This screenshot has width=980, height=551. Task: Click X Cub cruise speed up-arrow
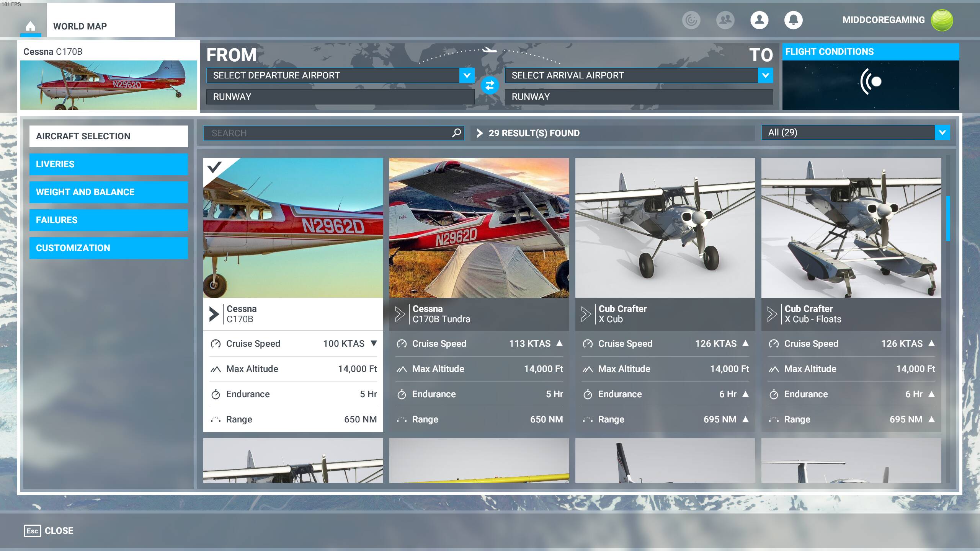coord(745,343)
